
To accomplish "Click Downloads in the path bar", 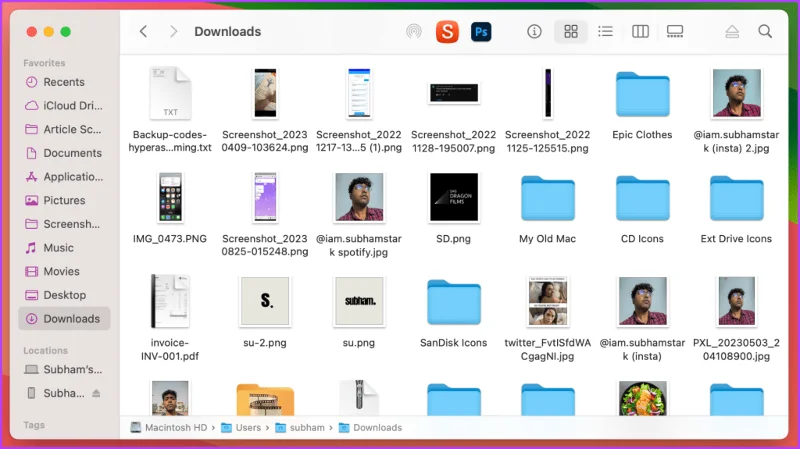I will pyautogui.click(x=370, y=428).
